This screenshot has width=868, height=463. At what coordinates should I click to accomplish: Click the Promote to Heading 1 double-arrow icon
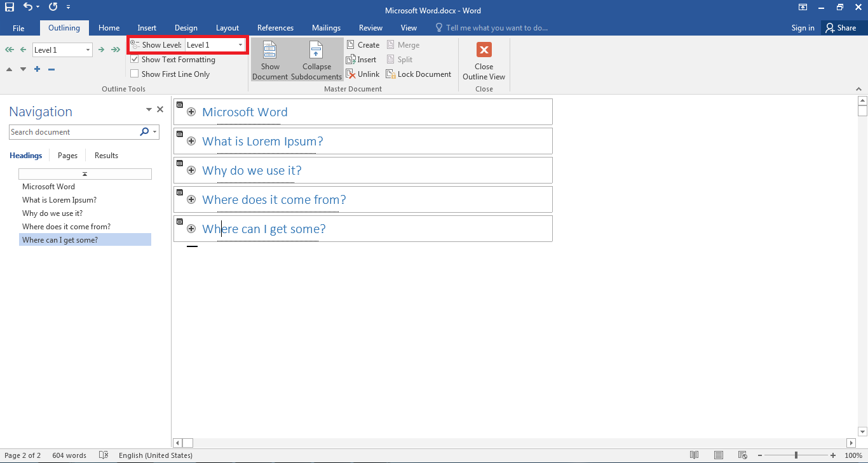click(x=9, y=50)
